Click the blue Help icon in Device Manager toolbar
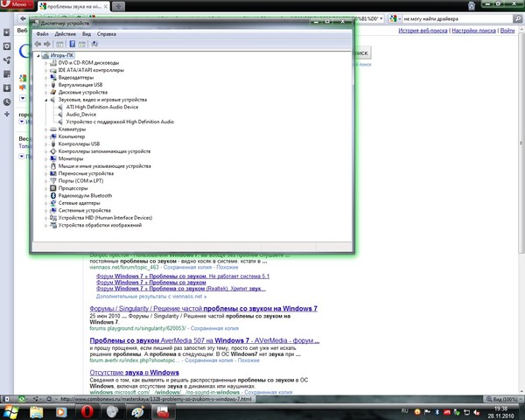This screenshot has height=420, width=525. click(72, 44)
